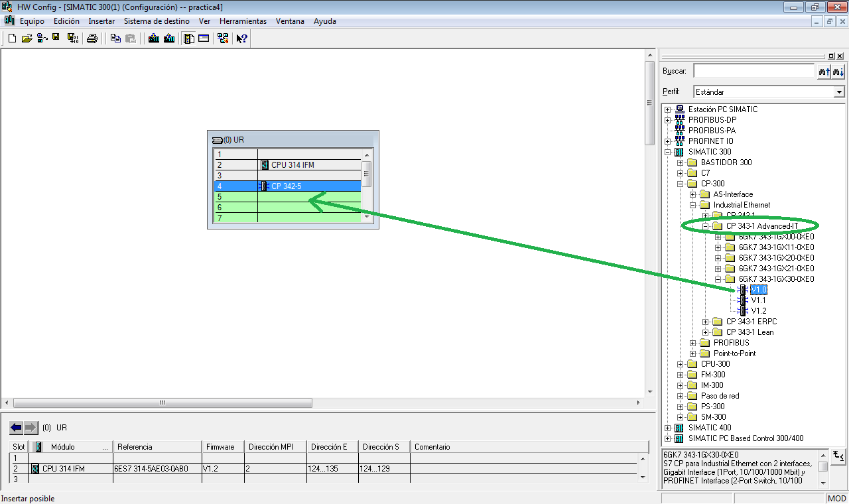Viewport: 849px width, 504px height.
Task: Open the Sistema de destino menu
Action: (157, 21)
